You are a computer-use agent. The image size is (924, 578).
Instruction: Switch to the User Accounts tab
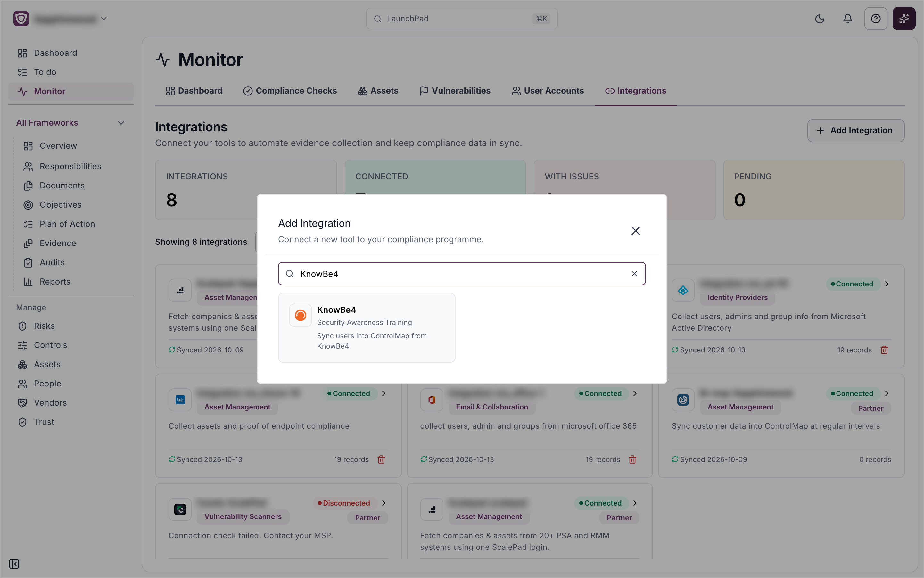[x=548, y=91]
